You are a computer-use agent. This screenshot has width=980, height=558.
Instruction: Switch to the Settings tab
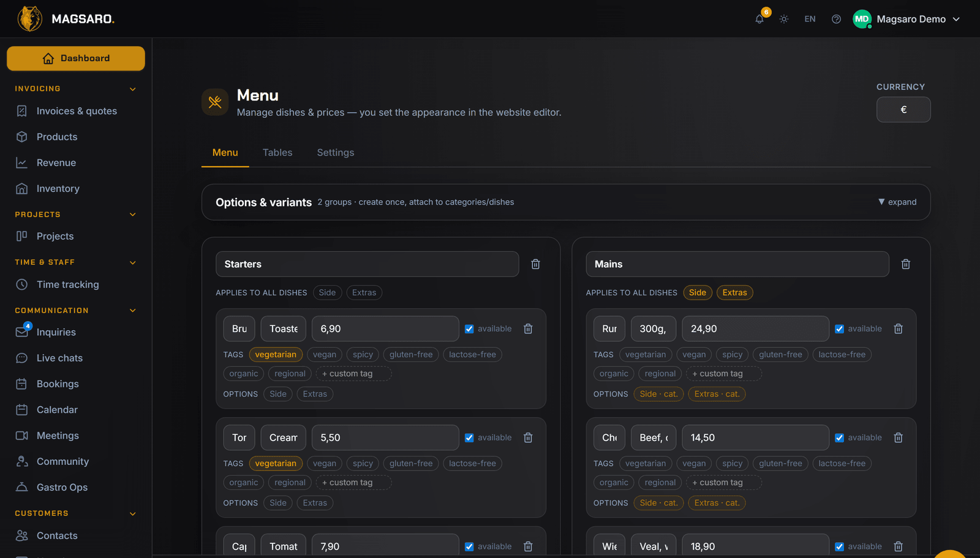click(336, 153)
